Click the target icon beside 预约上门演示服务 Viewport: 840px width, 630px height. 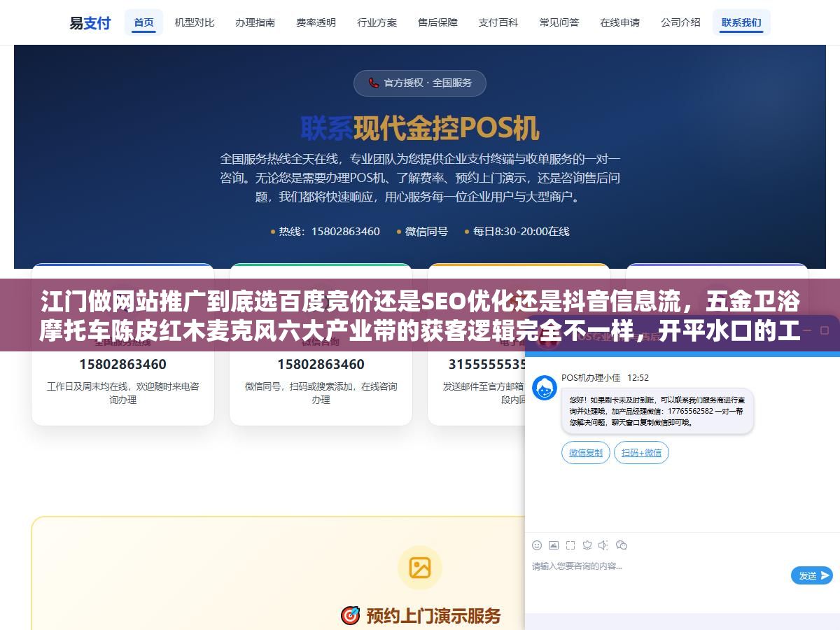click(350, 615)
